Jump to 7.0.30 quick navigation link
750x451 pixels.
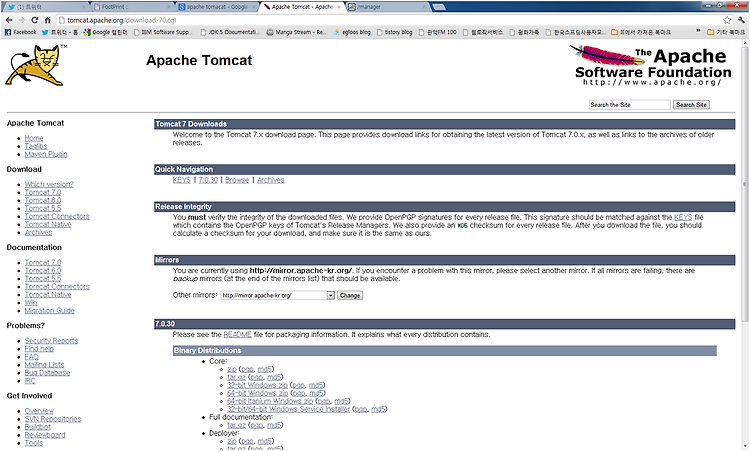coord(208,180)
